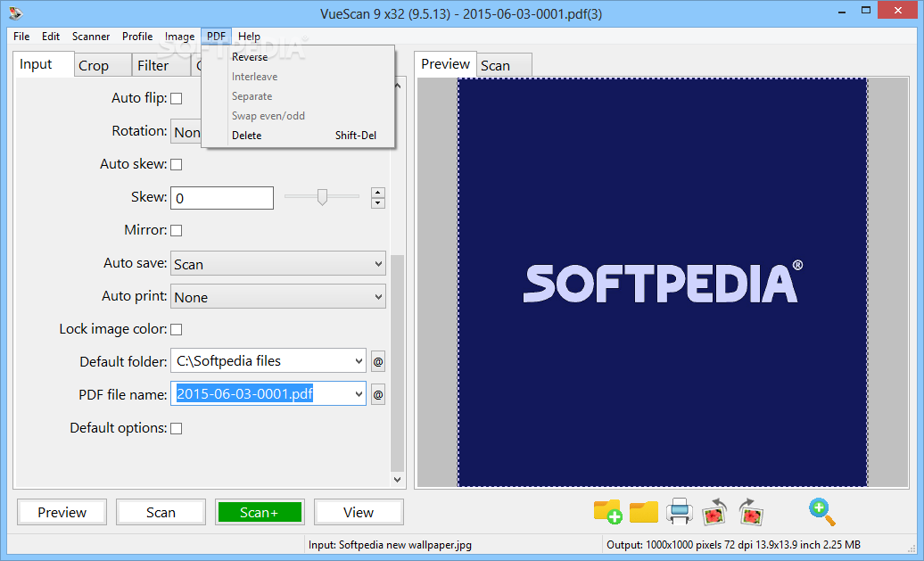Open the Help menu
Image resolution: width=924 pixels, height=561 pixels.
click(x=249, y=37)
